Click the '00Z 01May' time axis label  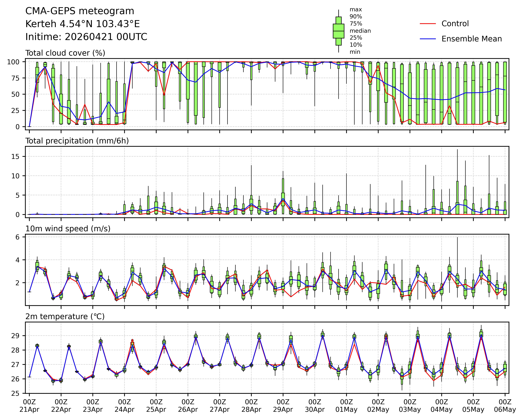click(346, 406)
